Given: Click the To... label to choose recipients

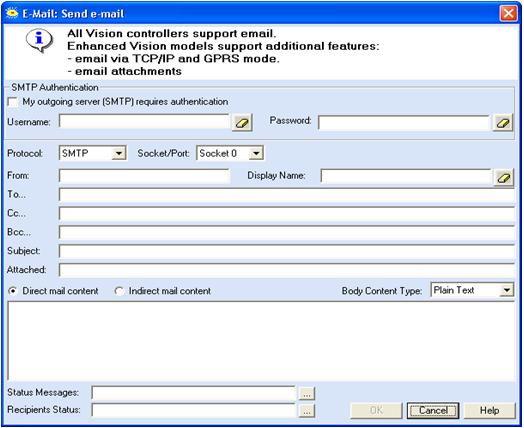Looking at the screenshot, I should (x=16, y=194).
